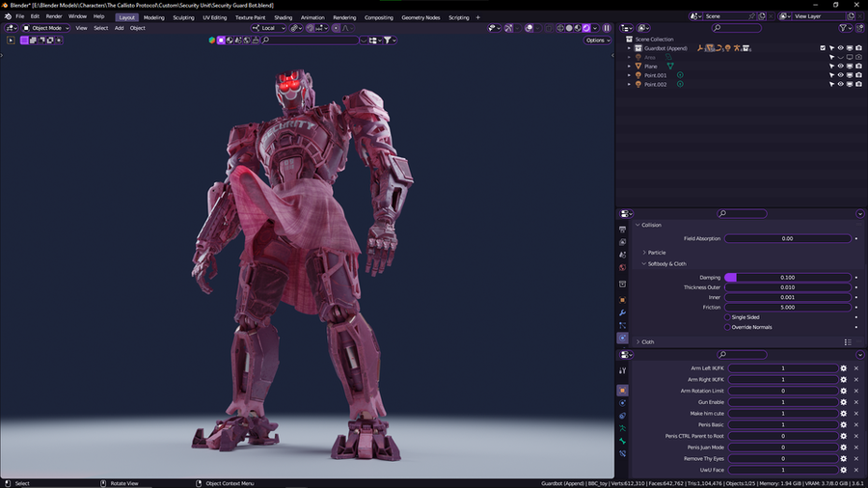Viewport: 868px width, 488px height.
Task: Toggle viewport gizmos icon
Action: (x=508, y=28)
